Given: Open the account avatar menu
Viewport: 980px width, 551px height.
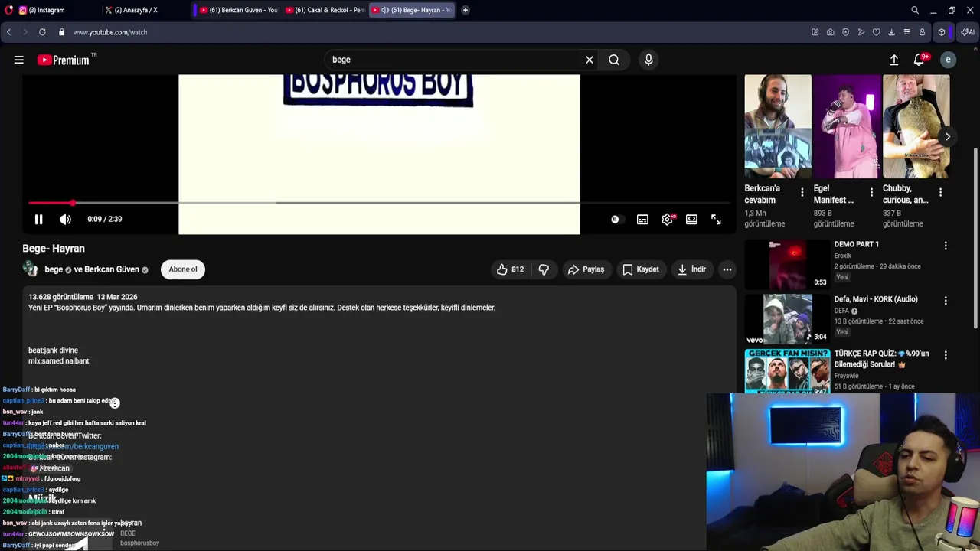Looking at the screenshot, I should pos(948,60).
